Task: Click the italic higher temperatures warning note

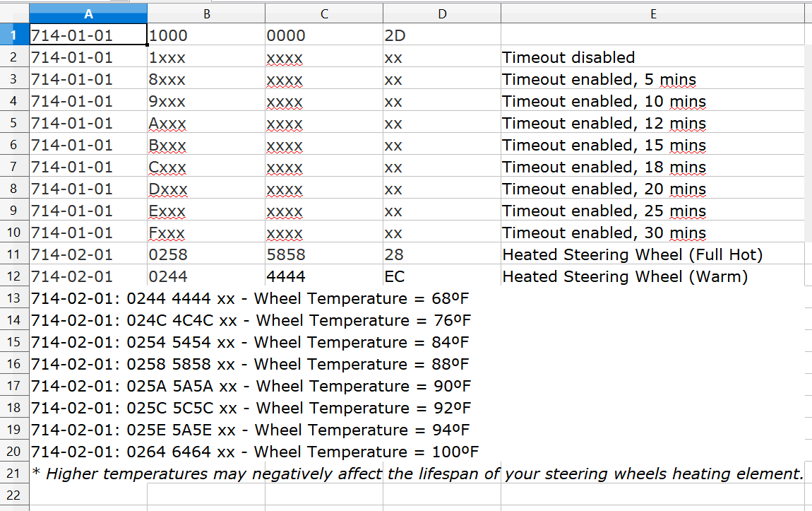Action: point(417,474)
